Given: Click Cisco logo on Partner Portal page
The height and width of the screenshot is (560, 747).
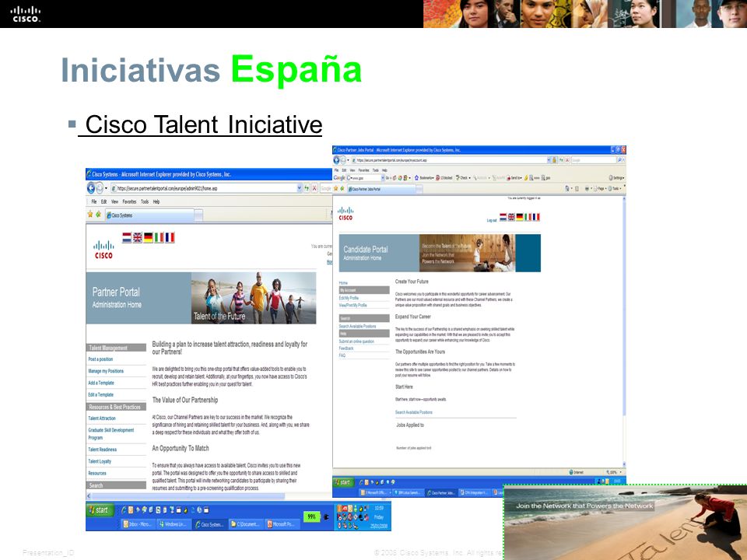Looking at the screenshot, I should (103, 250).
